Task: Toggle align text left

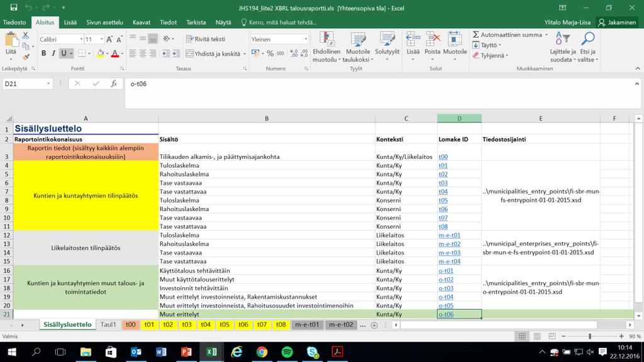Action: pyautogui.click(x=133, y=53)
